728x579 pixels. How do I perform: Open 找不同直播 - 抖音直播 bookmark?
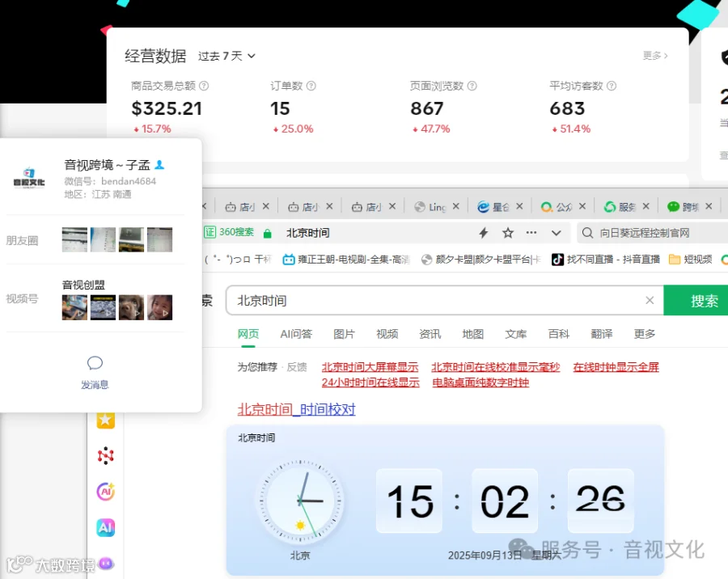[x=606, y=259]
